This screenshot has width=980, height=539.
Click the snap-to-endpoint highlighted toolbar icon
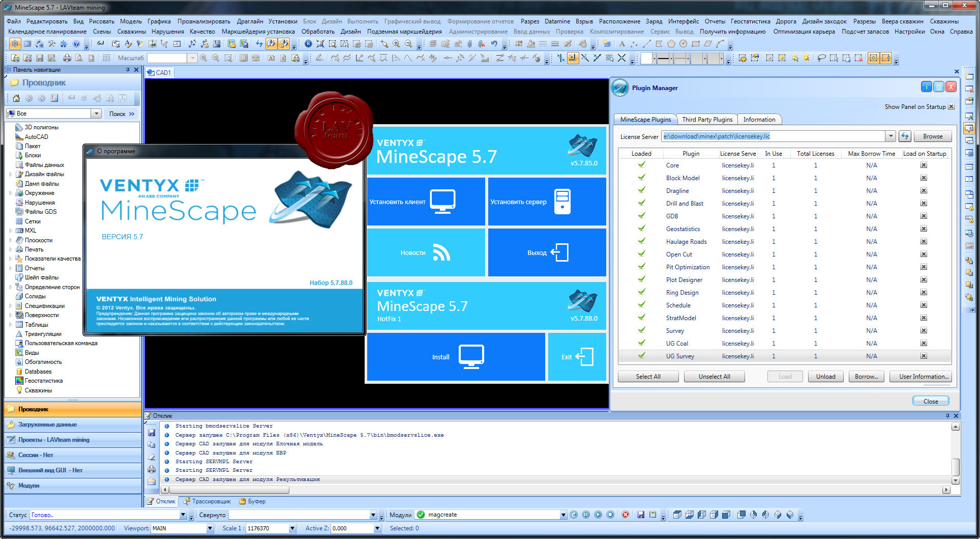(x=573, y=59)
